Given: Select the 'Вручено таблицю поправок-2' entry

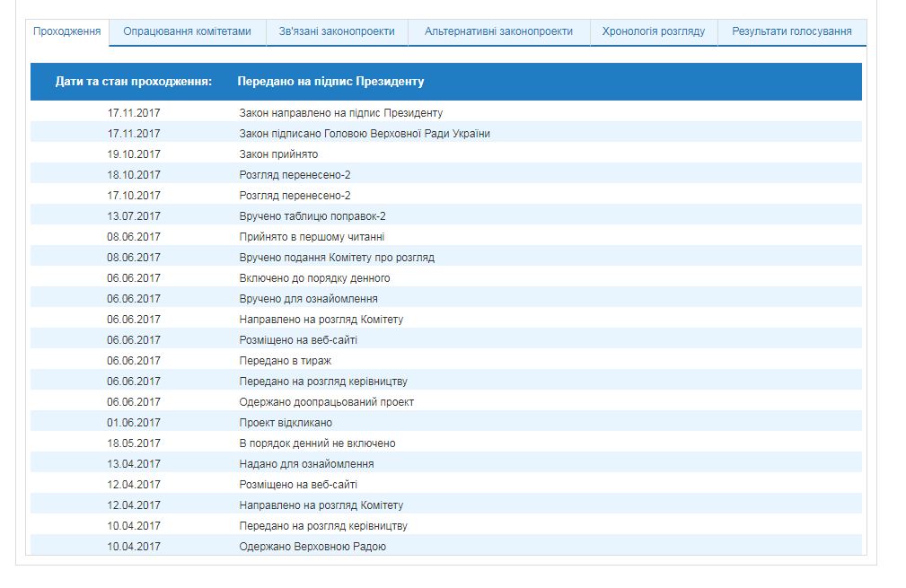Looking at the screenshot, I should point(312,216).
